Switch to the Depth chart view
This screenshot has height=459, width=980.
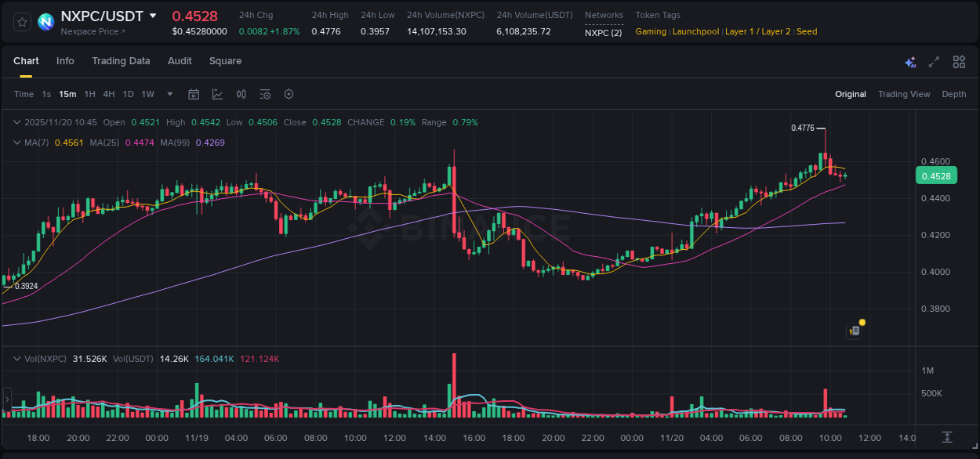(953, 94)
